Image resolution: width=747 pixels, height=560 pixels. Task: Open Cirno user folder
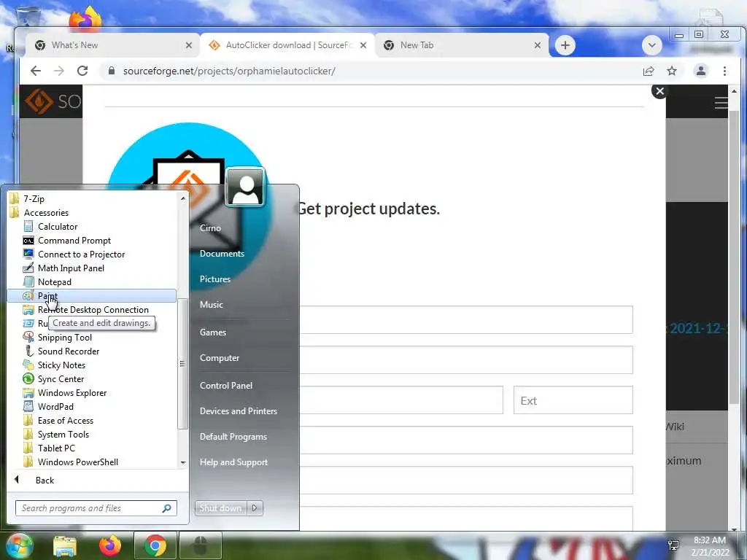(210, 228)
